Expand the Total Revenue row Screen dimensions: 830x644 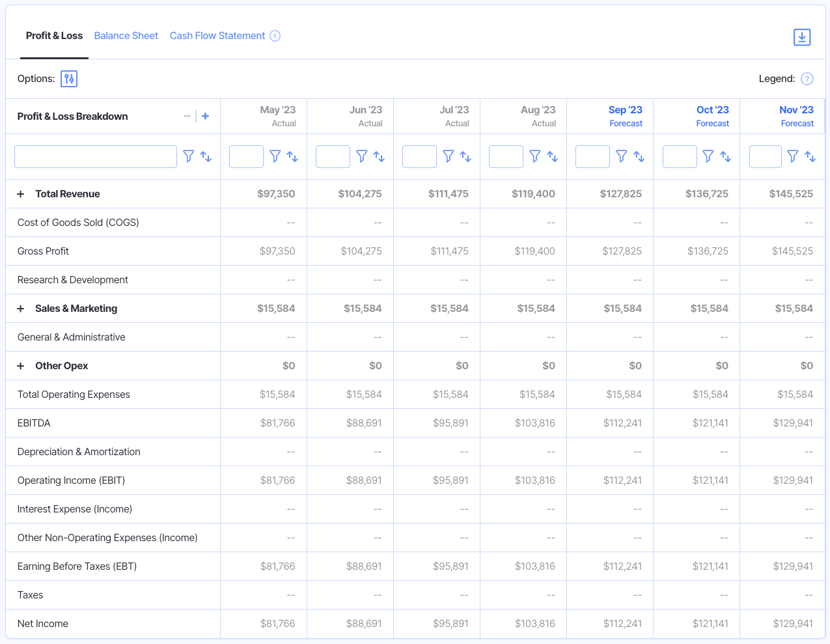pos(20,193)
